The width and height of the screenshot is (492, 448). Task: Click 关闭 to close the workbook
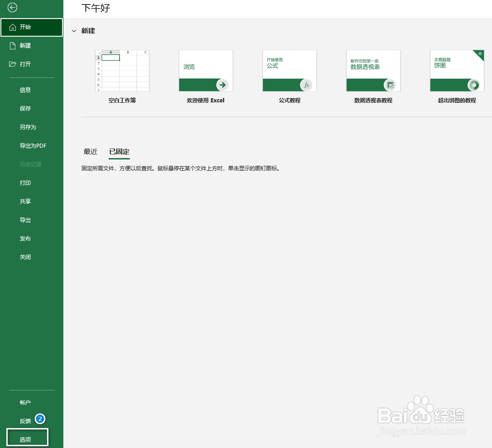[x=26, y=257]
